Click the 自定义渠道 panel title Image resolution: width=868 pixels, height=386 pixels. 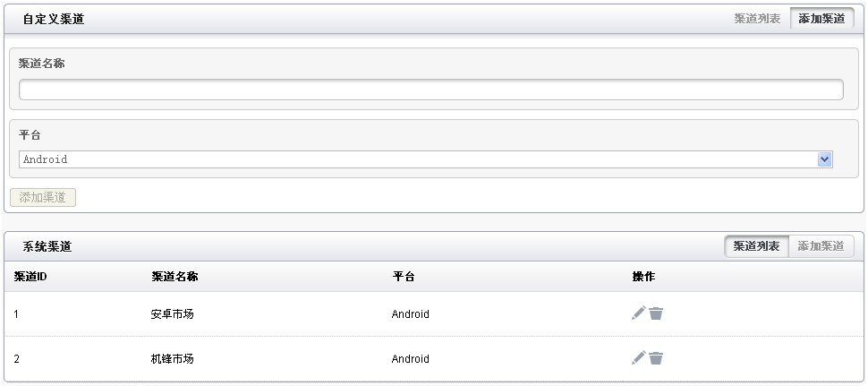(x=53, y=20)
